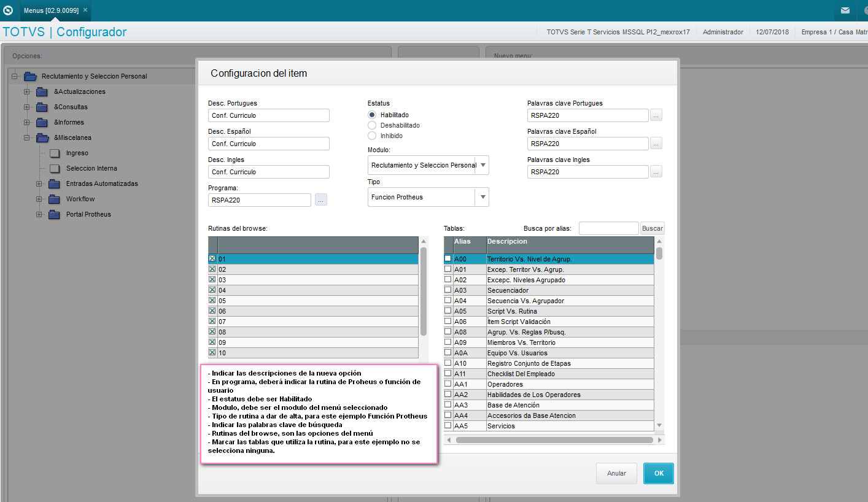Expand the &Informes tree node
Screen dimensions: 868x502
point(26,122)
